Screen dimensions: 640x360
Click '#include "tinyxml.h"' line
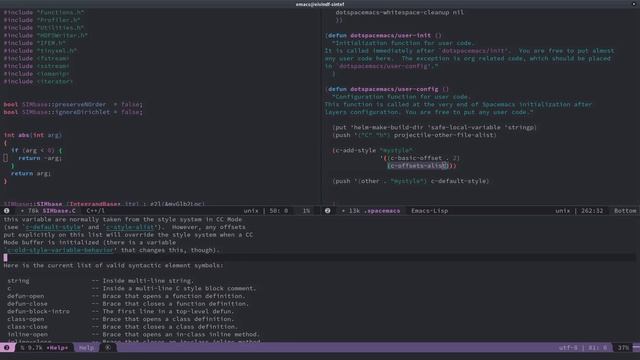click(x=40, y=51)
